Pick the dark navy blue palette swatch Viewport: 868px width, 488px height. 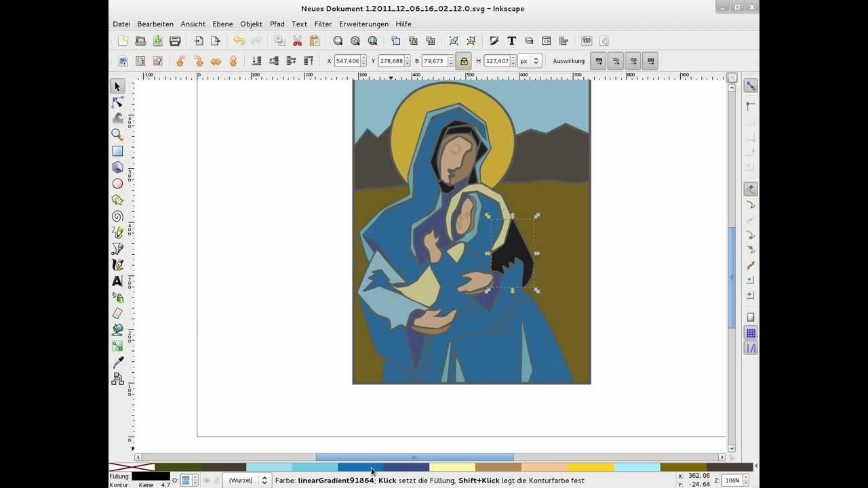(x=407, y=467)
